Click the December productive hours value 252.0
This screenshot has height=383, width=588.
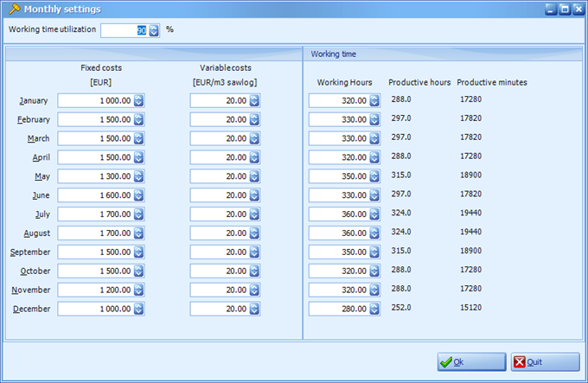pos(401,307)
